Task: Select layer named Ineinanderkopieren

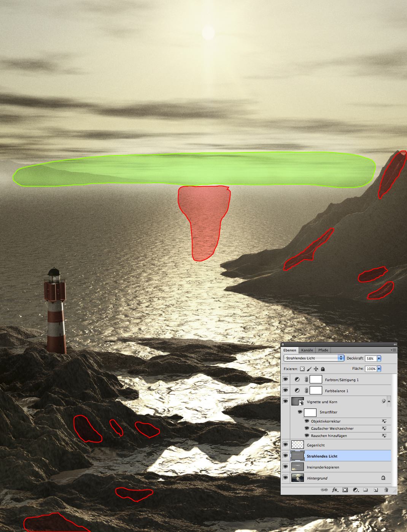Action: [323, 467]
